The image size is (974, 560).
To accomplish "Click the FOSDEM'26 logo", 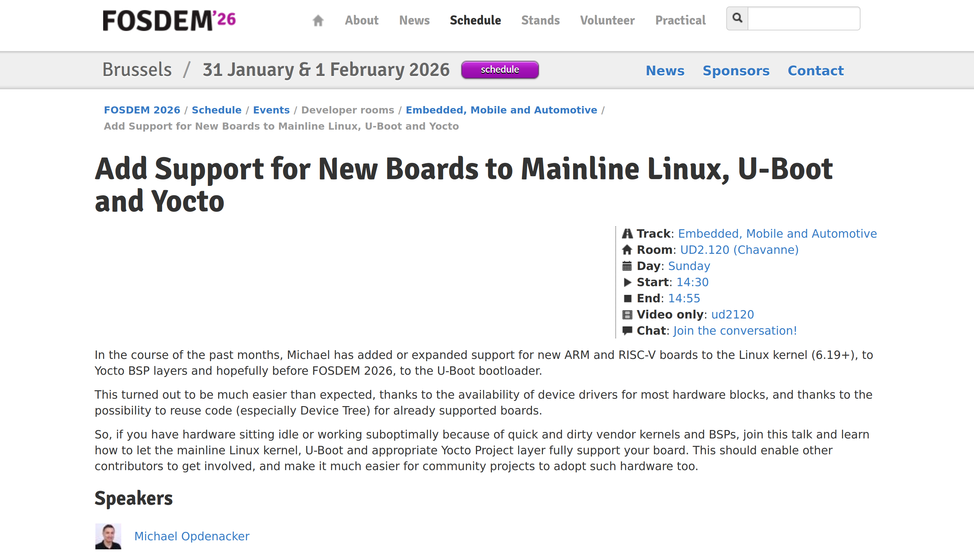I will pyautogui.click(x=169, y=20).
